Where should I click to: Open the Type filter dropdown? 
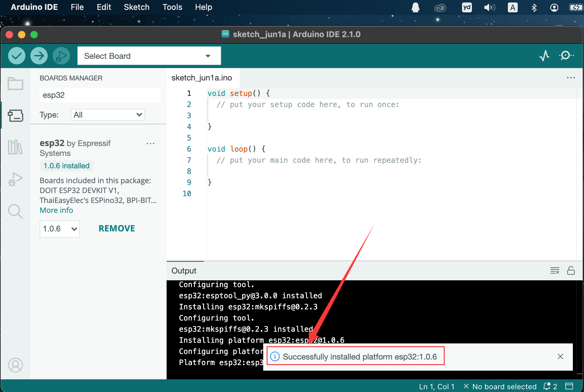(108, 115)
